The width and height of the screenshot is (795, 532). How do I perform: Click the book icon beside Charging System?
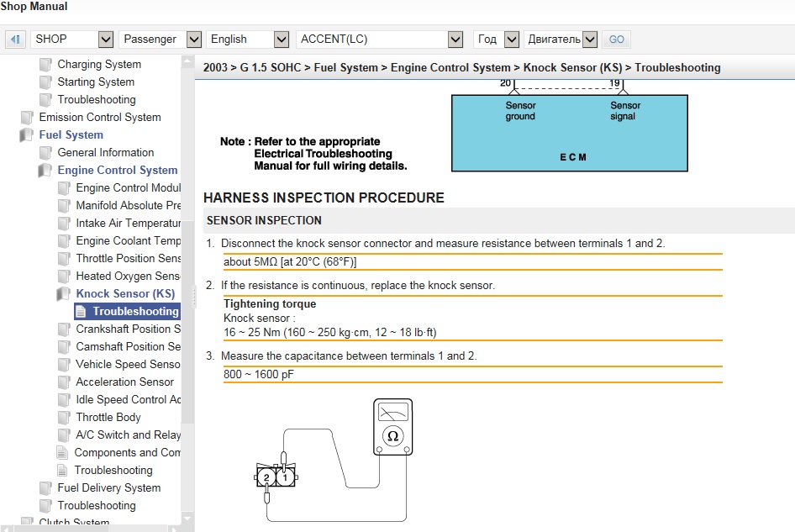[45, 65]
